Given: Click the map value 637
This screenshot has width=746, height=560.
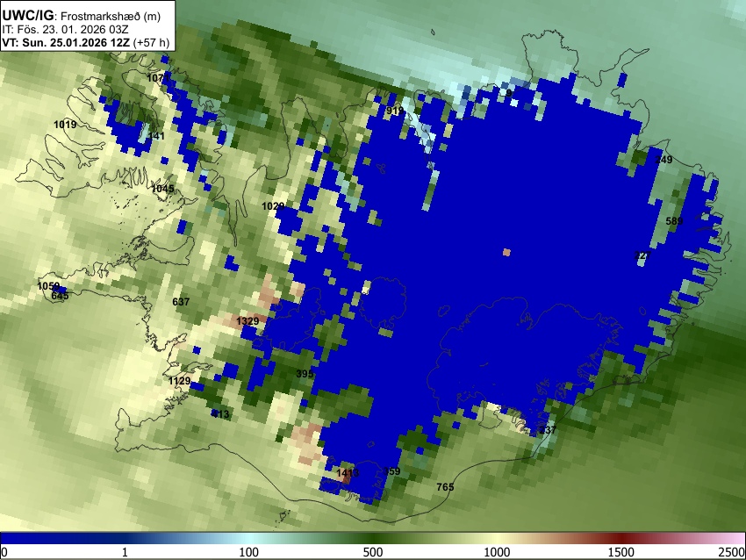Looking at the screenshot, I should (x=181, y=302).
